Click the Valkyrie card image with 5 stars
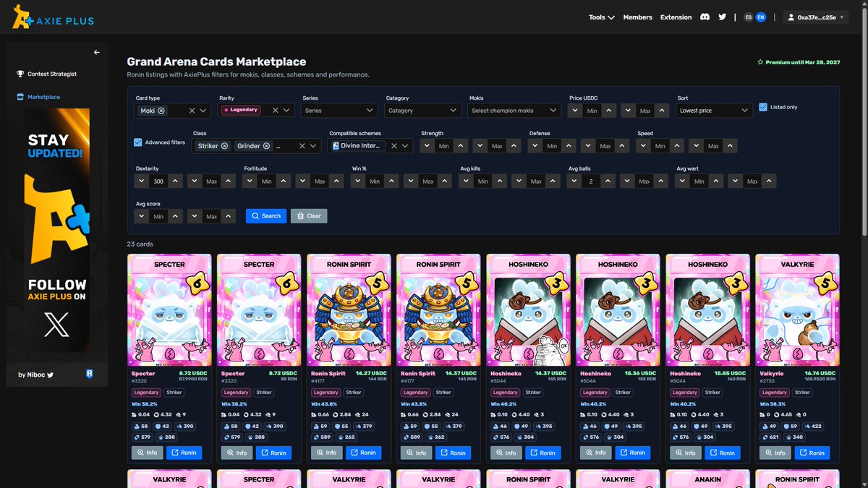Image resolution: width=868 pixels, height=488 pixels. point(797,310)
